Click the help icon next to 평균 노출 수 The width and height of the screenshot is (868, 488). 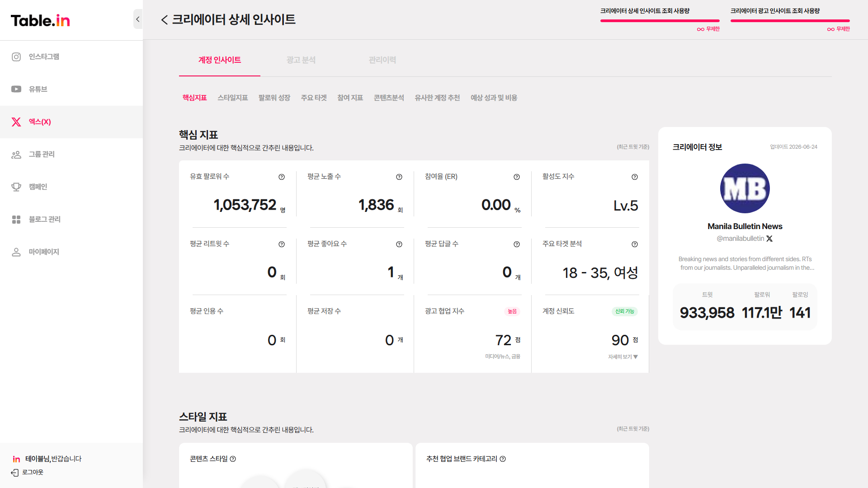click(399, 177)
